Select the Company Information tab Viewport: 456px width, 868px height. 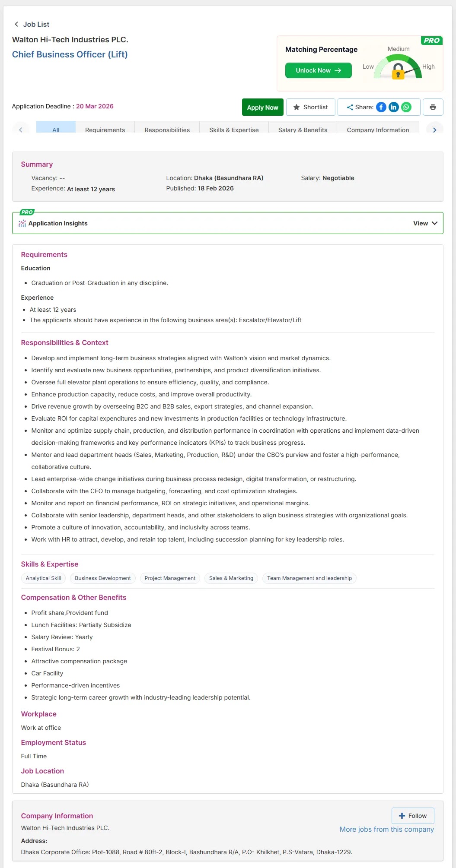click(378, 130)
